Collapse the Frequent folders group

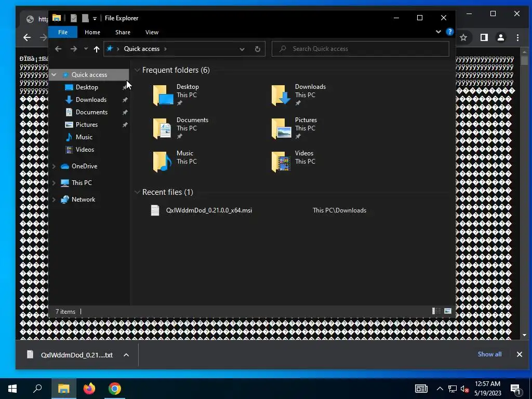pyautogui.click(x=137, y=70)
